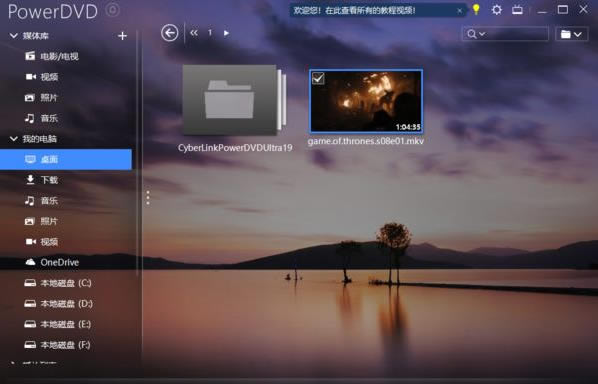
Task: Click the search text field
Action: tap(517, 34)
